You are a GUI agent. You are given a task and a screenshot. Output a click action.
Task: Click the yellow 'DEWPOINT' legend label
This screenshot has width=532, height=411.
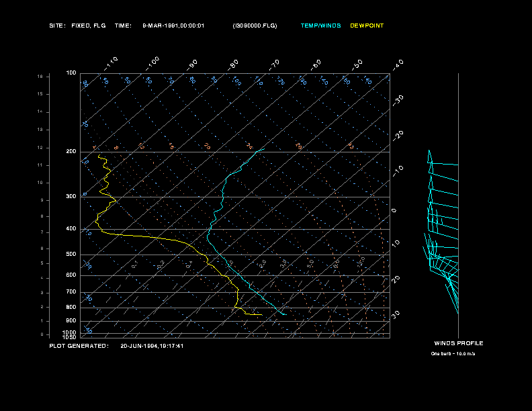tap(367, 26)
